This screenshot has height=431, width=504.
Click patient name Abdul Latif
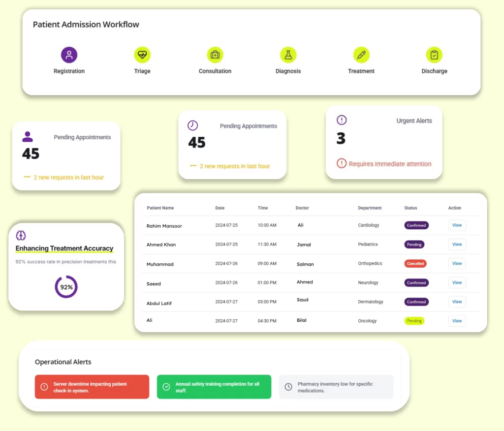click(x=159, y=304)
